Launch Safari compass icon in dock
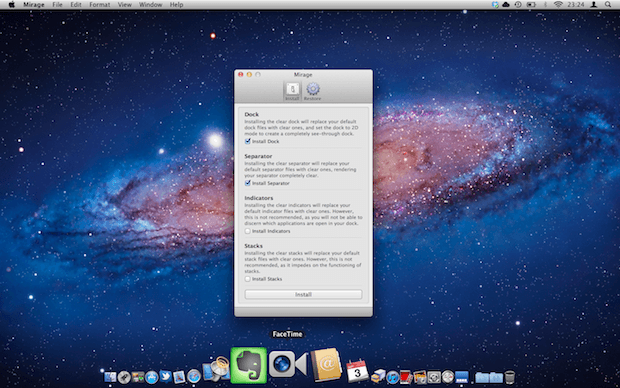 click(194, 376)
